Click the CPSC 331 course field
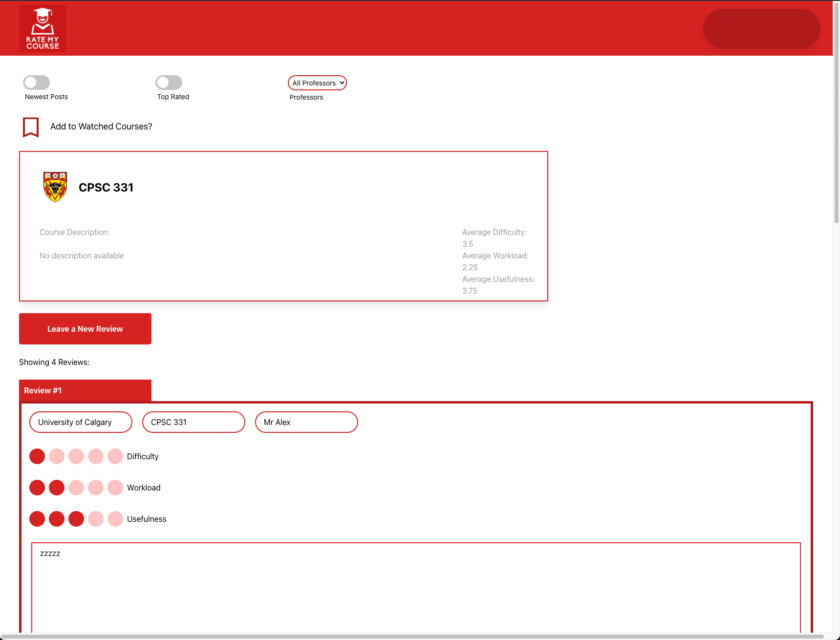Image resolution: width=840 pixels, height=640 pixels. 194,422
